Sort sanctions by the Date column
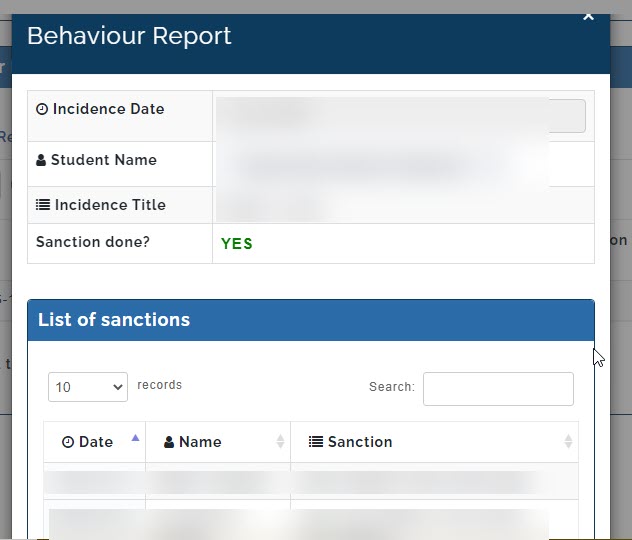Screen dimensions: 632x540 [x=94, y=442]
